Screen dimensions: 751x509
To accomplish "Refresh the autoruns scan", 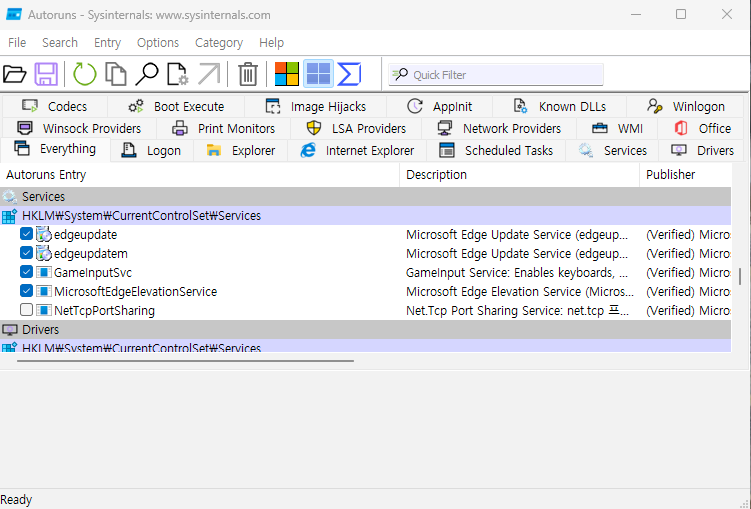I will click(85, 74).
